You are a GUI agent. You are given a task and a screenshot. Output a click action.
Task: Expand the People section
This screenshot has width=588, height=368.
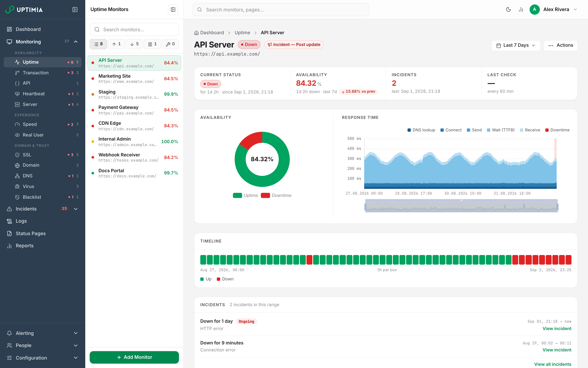42,345
